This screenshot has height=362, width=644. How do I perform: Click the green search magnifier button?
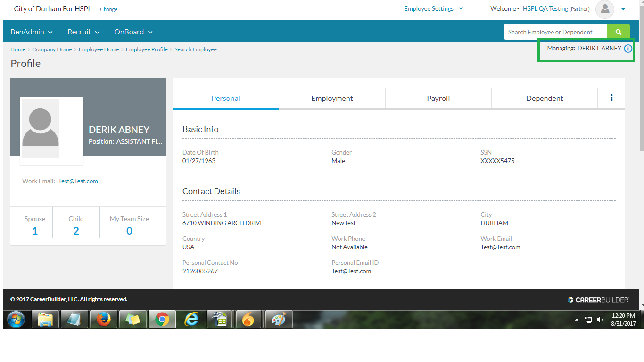point(618,32)
